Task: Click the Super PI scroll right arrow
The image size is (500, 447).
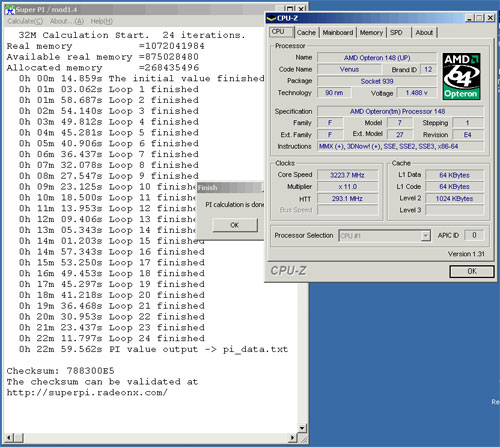Action: pos(292,438)
